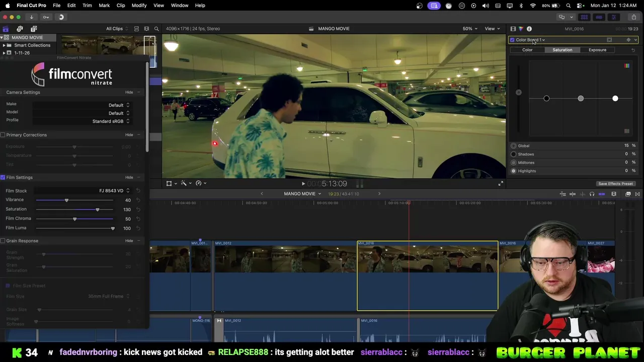Enter viewer full screen mode
This screenshot has width=644, height=362.
point(501,184)
